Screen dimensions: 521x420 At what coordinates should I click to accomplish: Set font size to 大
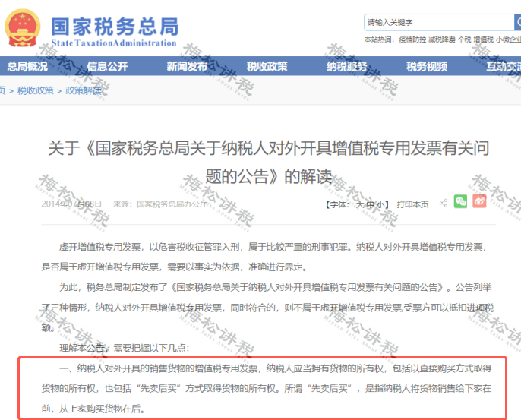[x=360, y=204]
